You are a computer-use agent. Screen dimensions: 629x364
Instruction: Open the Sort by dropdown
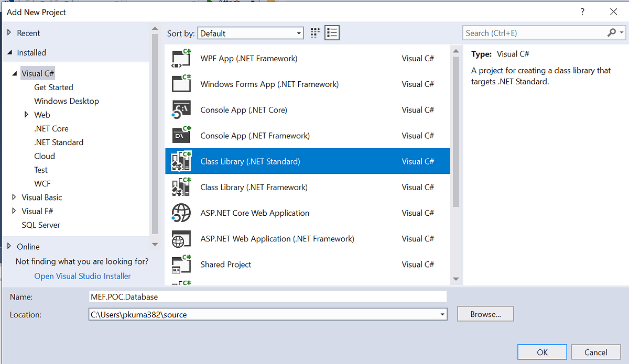pyautogui.click(x=298, y=32)
